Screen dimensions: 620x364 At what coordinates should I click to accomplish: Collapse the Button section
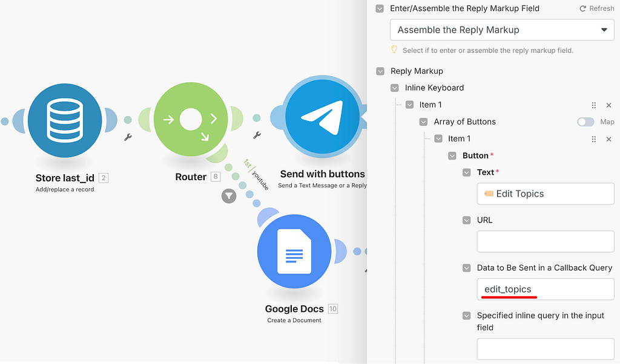[452, 155]
